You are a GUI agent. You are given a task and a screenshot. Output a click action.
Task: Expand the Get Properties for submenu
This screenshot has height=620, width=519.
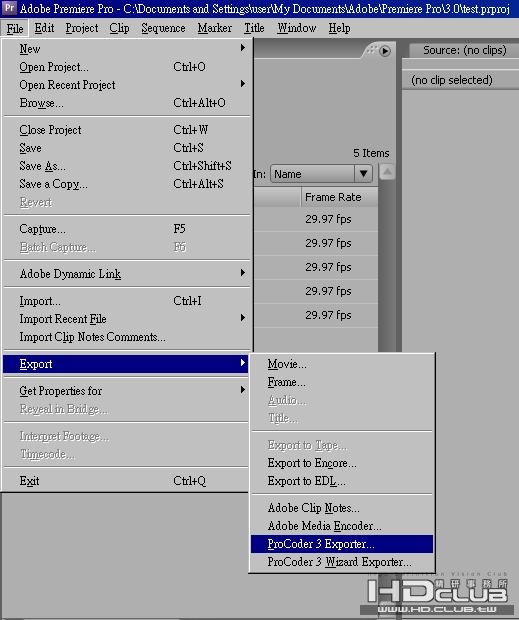coord(127,391)
